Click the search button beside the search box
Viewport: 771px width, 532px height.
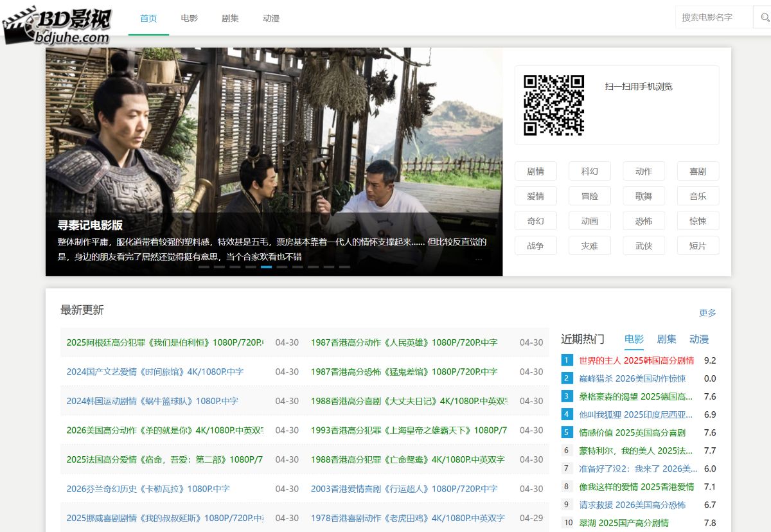[x=762, y=17]
